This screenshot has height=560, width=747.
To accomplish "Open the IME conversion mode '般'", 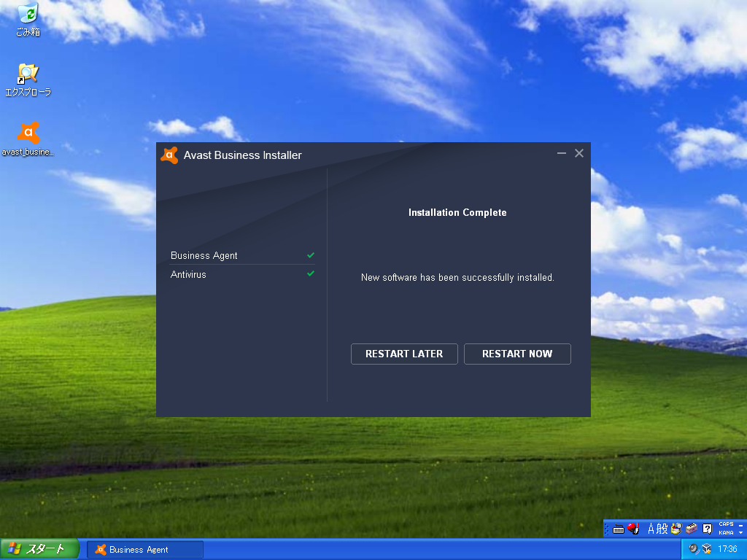I will pos(662,529).
